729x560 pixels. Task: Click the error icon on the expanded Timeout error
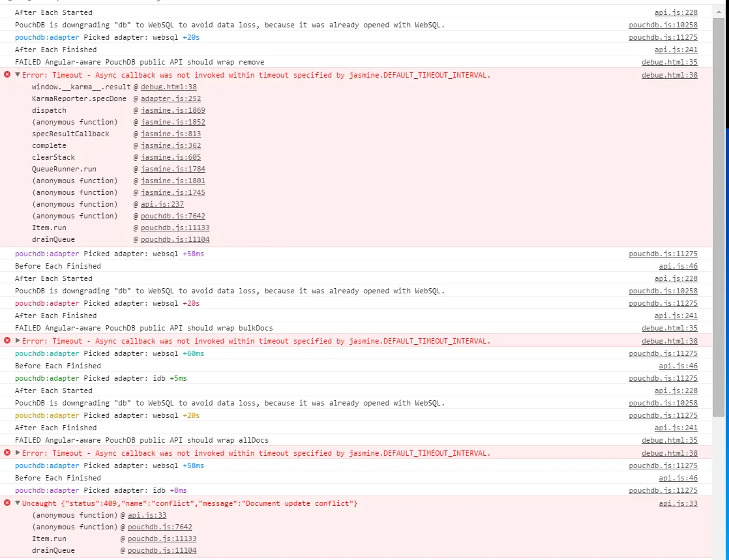(x=7, y=74)
